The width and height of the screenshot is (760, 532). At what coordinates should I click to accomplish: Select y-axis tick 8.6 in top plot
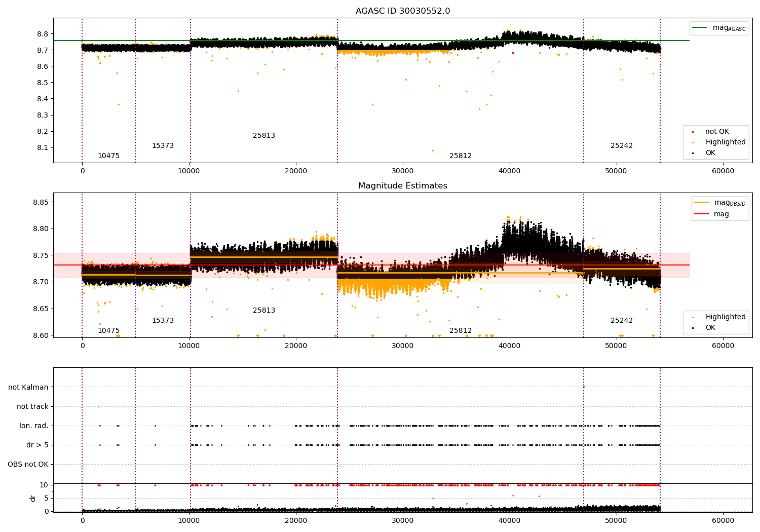tap(43, 66)
